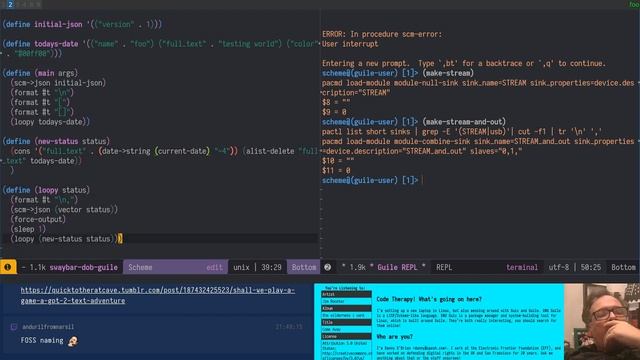Click the unix line-ending indicator
Viewport: 640px width, 360px height.
click(x=241, y=267)
